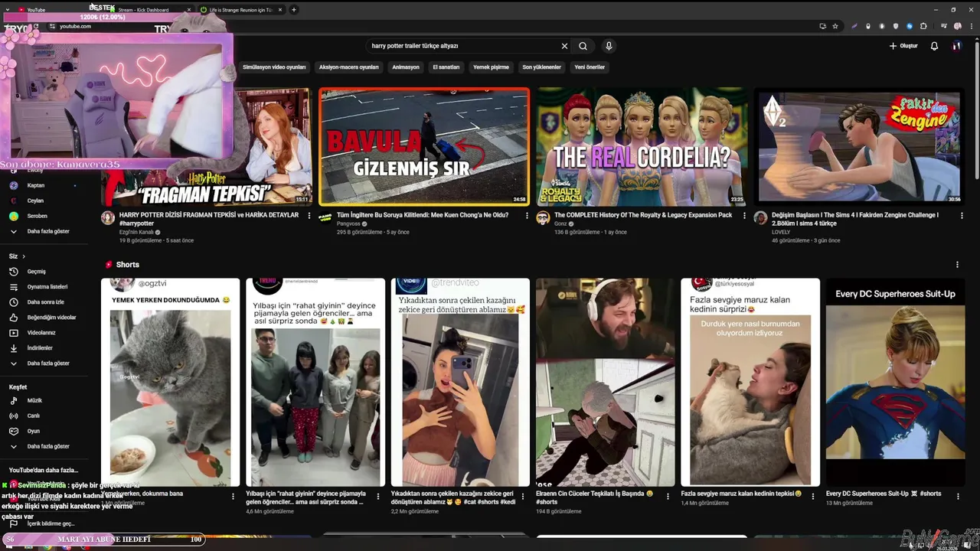Open options menu for Royalty & Legacy video
This screenshot has width=980, height=551.
pos(743,216)
